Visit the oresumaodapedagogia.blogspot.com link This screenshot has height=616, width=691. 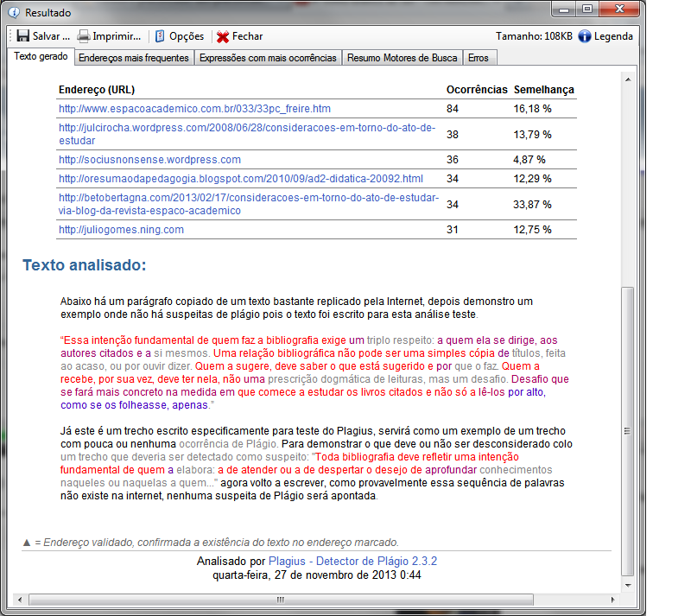[x=240, y=178]
